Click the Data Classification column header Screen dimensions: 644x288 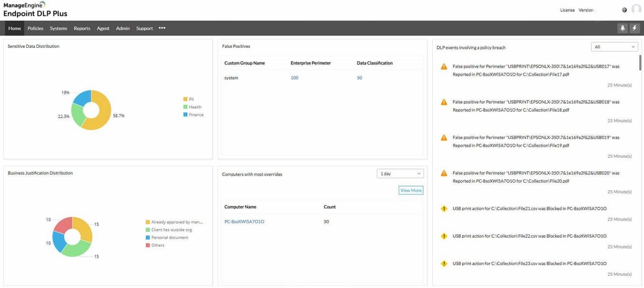click(x=374, y=63)
